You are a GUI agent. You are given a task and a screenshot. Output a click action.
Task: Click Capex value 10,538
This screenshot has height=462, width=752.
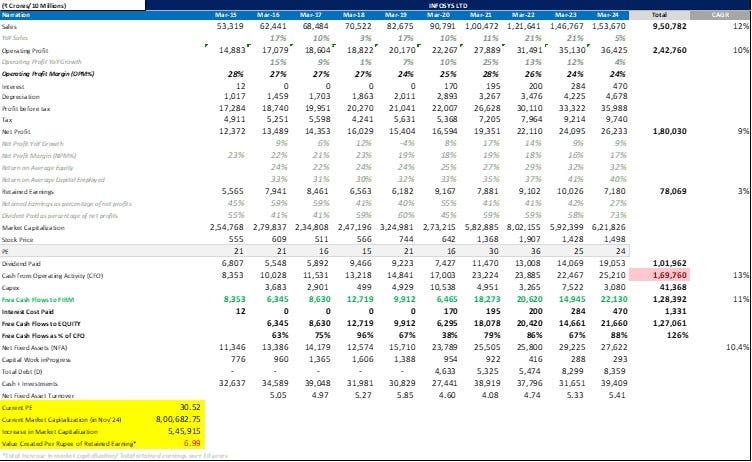[444, 287]
